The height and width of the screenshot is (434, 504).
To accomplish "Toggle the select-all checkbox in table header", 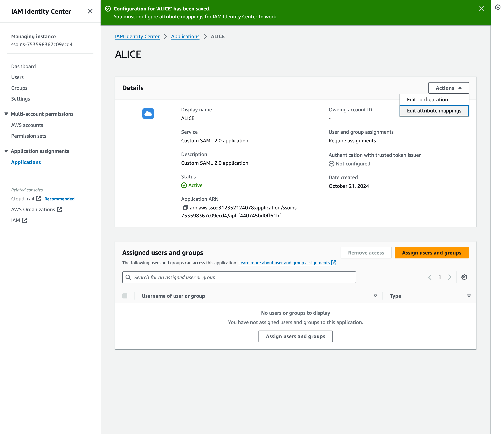I will (x=125, y=296).
